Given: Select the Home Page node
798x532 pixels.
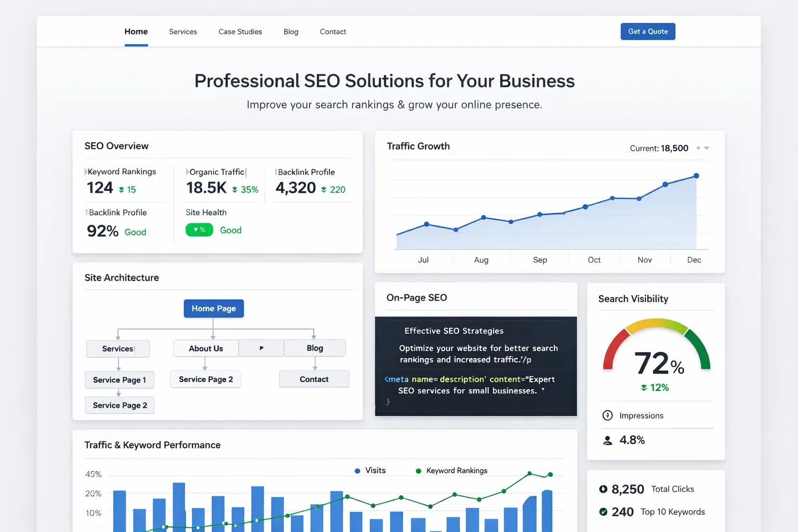Looking at the screenshot, I should point(214,308).
